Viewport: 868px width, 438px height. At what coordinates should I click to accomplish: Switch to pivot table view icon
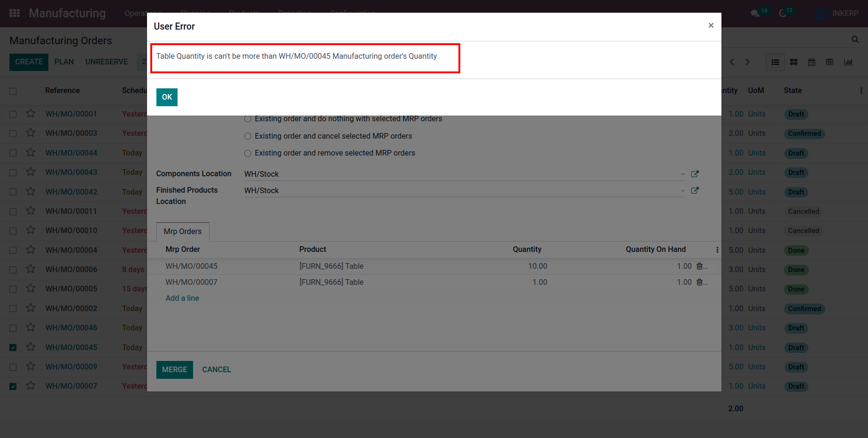(x=830, y=62)
